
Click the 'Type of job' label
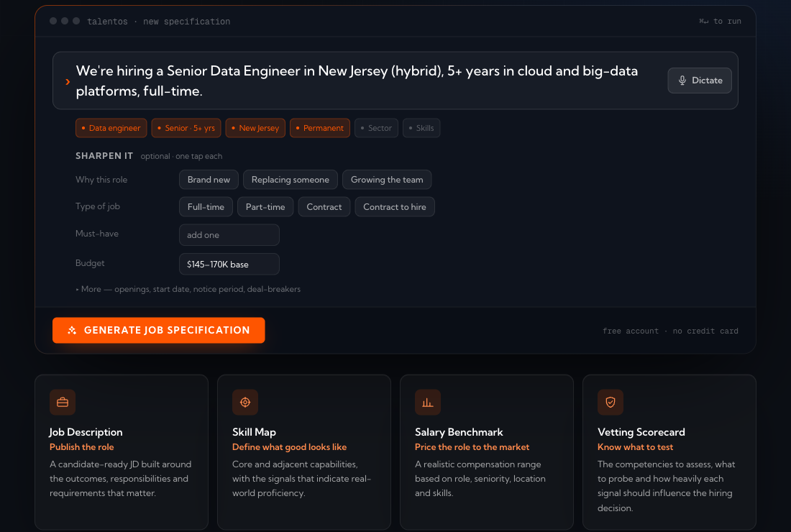[x=98, y=206]
